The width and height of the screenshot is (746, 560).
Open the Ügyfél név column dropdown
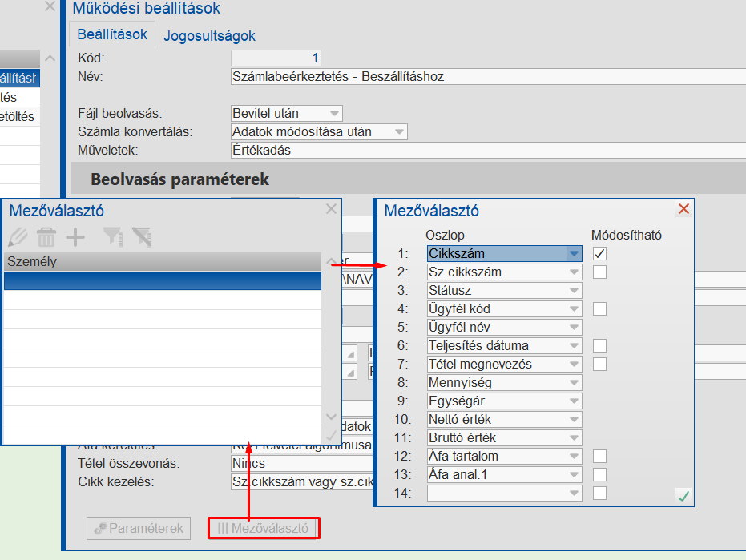coord(574,328)
